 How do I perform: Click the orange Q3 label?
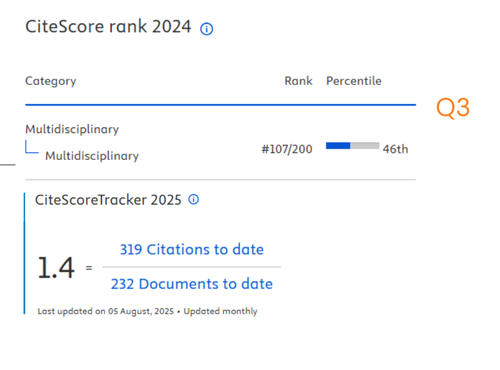click(x=453, y=108)
